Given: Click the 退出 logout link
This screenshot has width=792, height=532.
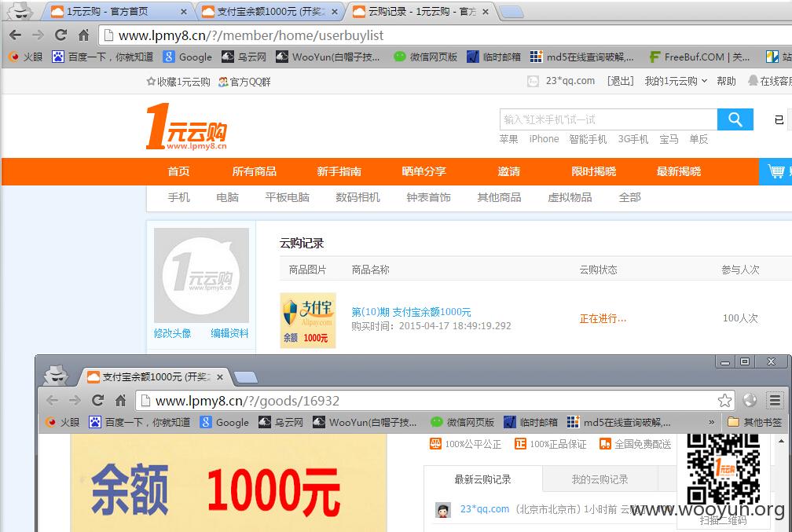Looking at the screenshot, I should click(x=620, y=81).
